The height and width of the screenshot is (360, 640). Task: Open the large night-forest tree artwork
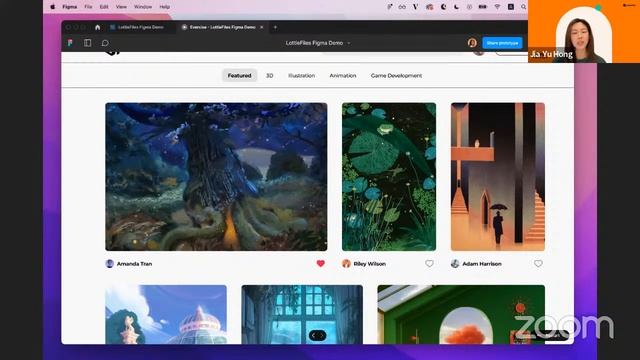(216, 177)
